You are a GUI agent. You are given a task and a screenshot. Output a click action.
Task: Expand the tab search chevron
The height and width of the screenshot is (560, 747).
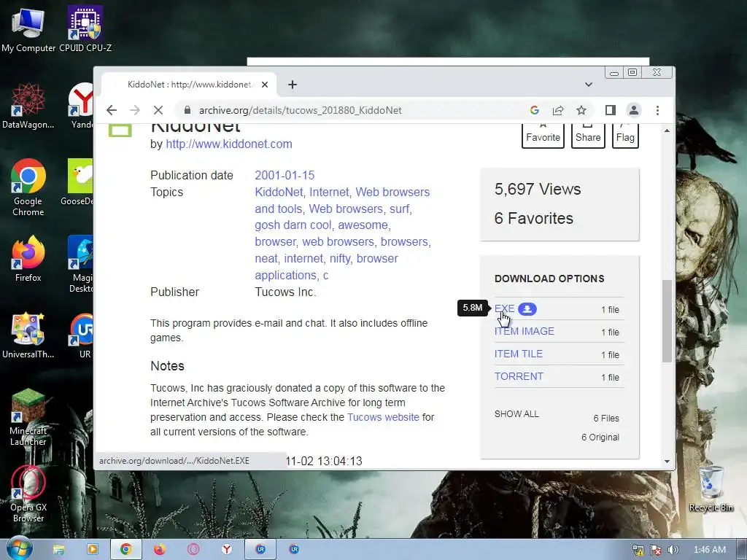pyautogui.click(x=589, y=85)
